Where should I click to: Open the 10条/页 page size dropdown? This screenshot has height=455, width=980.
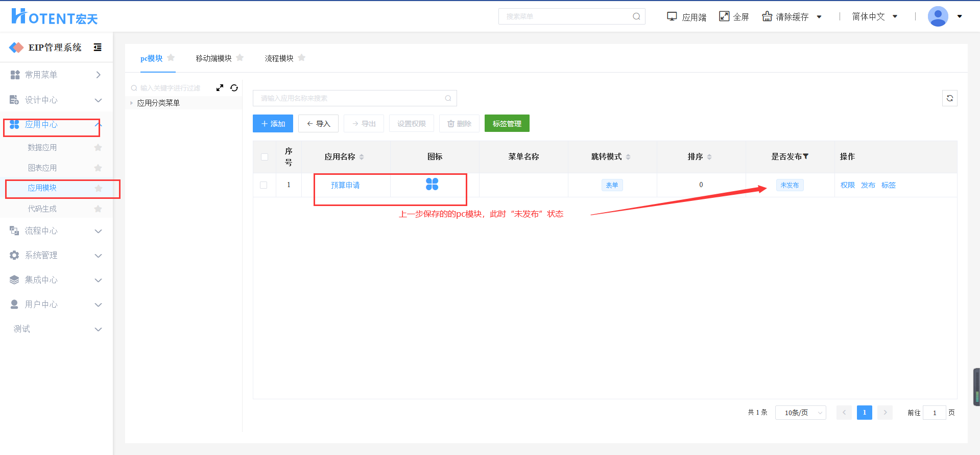point(800,413)
